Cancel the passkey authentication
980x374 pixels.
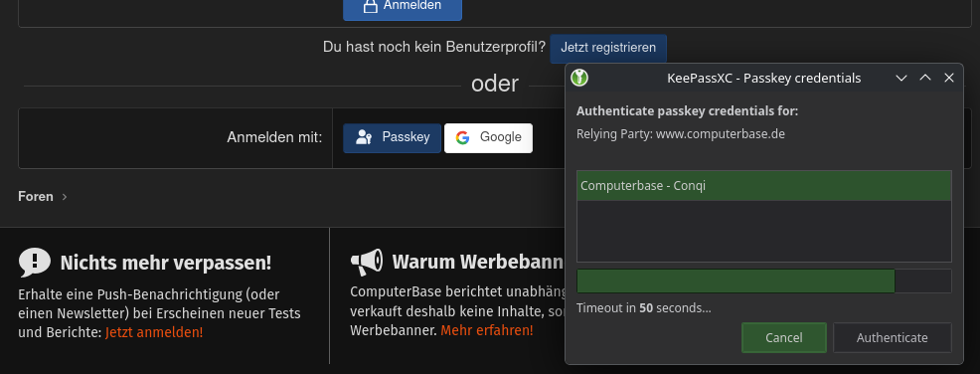click(784, 338)
